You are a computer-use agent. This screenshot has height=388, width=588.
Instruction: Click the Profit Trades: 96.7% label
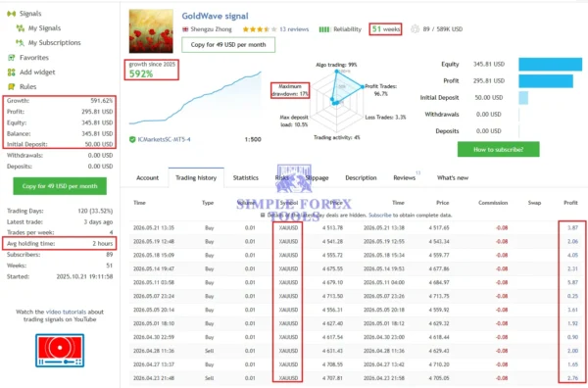pyautogui.click(x=381, y=90)
